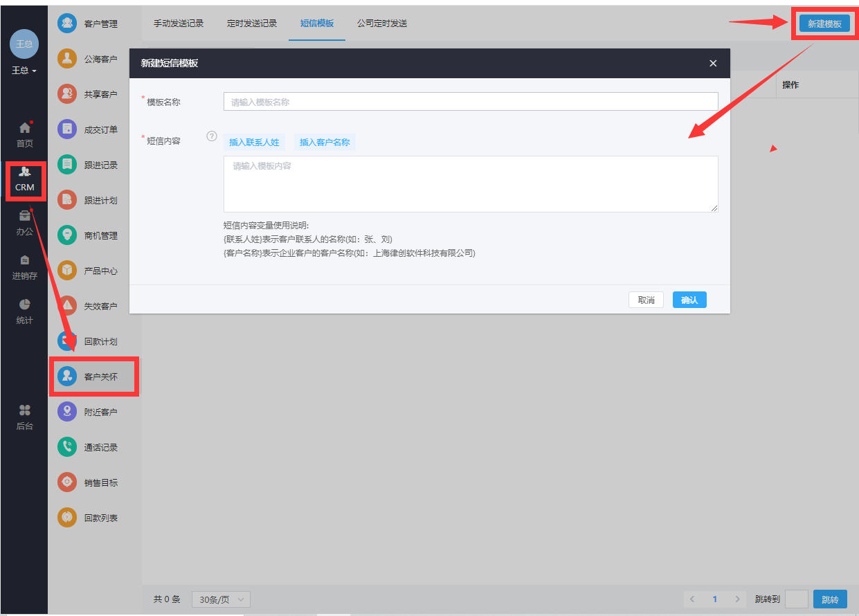The height and width of the screenshot is (616, 859).
Task: Open the 成交订单 sidebar icon
Action: tap(67, 129)
